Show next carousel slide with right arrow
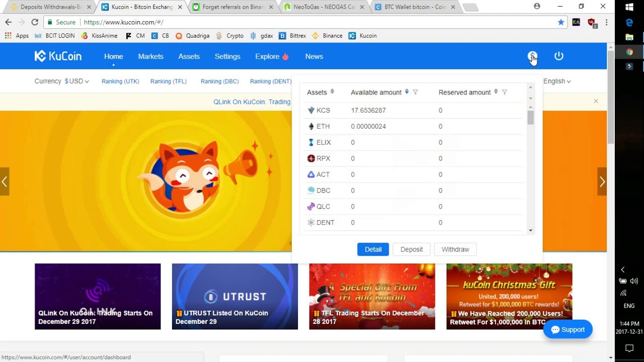 602,182
